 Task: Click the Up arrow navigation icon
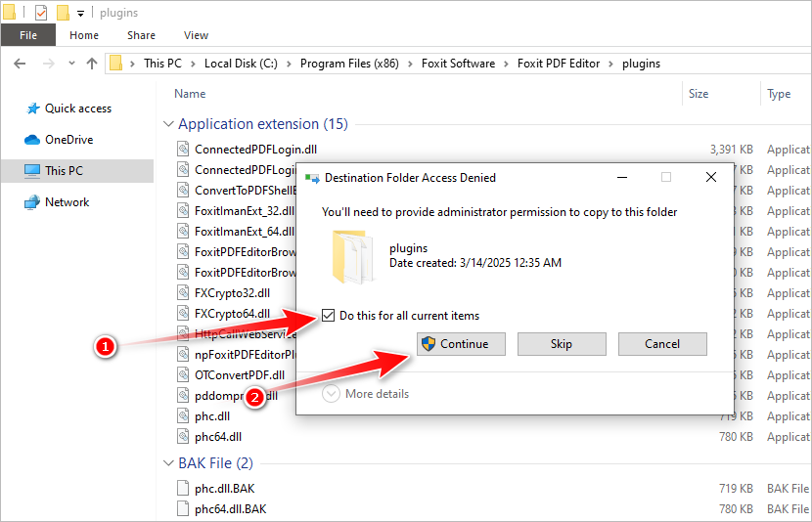92,64
